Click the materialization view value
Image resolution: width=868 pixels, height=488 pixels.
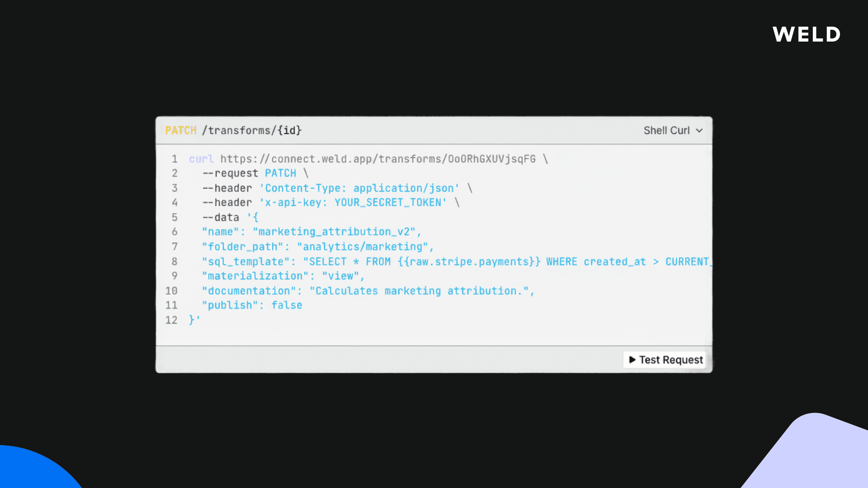(x=342, y=276)
